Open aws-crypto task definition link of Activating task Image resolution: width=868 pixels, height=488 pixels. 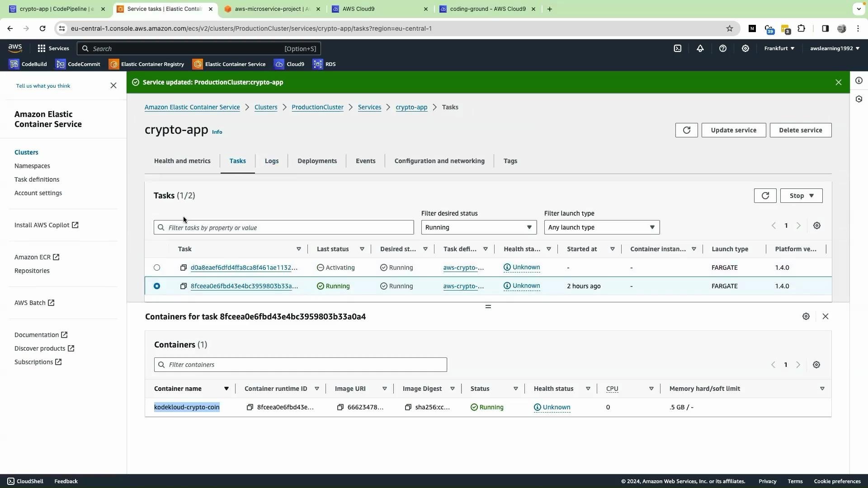coord(463,267)
